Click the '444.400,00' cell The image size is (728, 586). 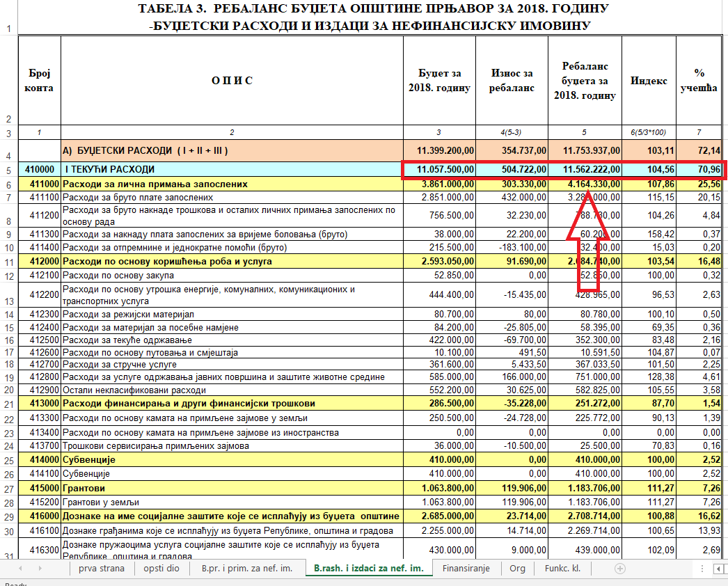tap(440, 294)
